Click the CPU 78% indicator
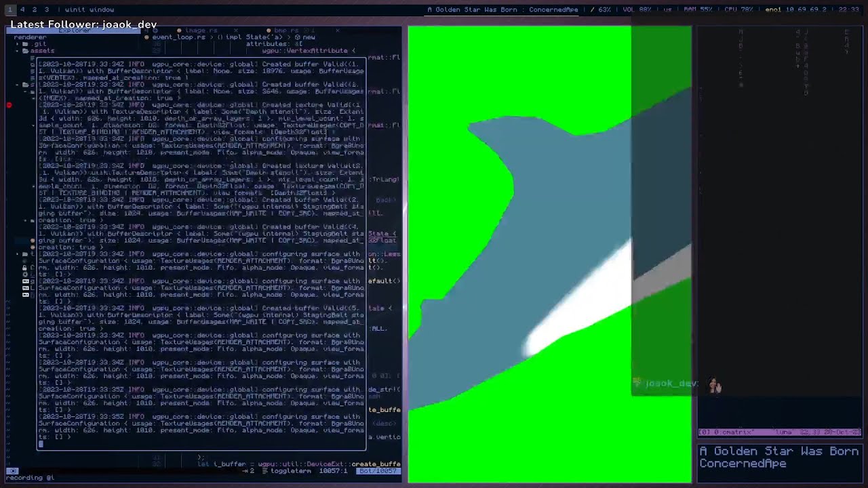 [x=738, y=9]
